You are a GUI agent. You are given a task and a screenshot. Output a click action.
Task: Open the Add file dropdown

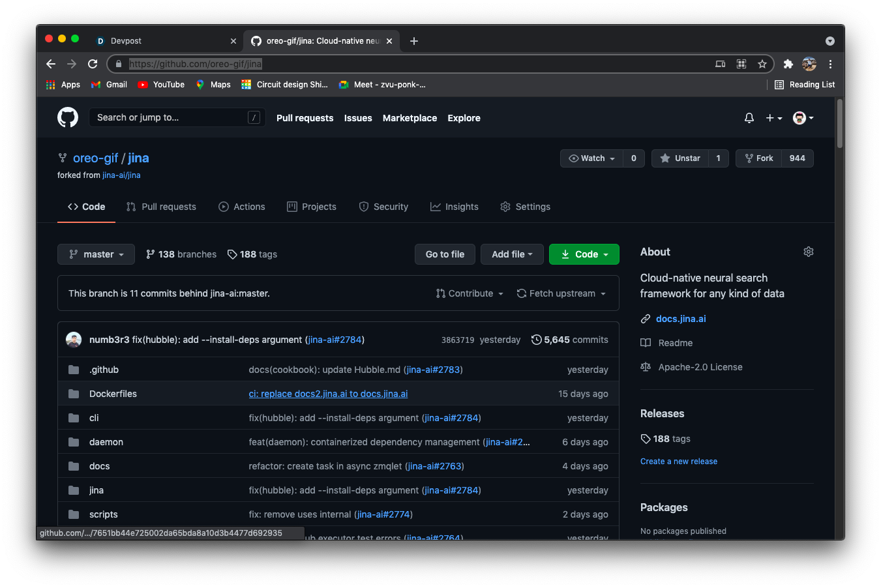point(512,254)
